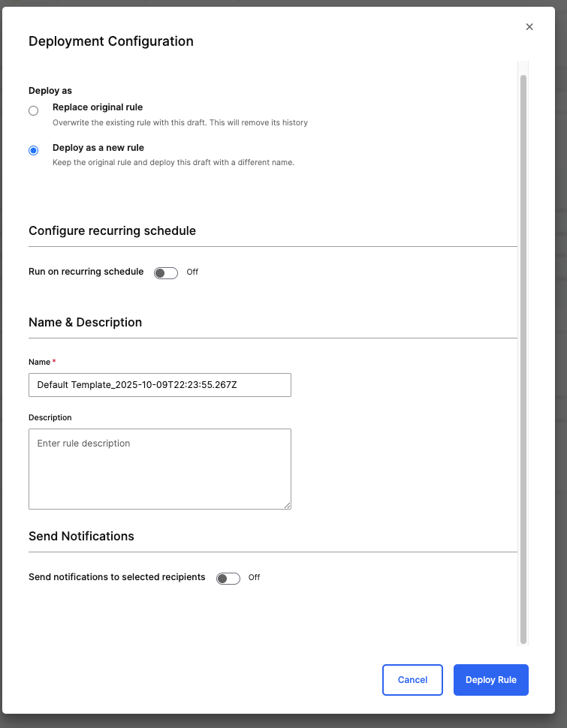The image size is (567, 728).
Task: Click the Send Notifications section header
Action: click(x=81, y=536)
